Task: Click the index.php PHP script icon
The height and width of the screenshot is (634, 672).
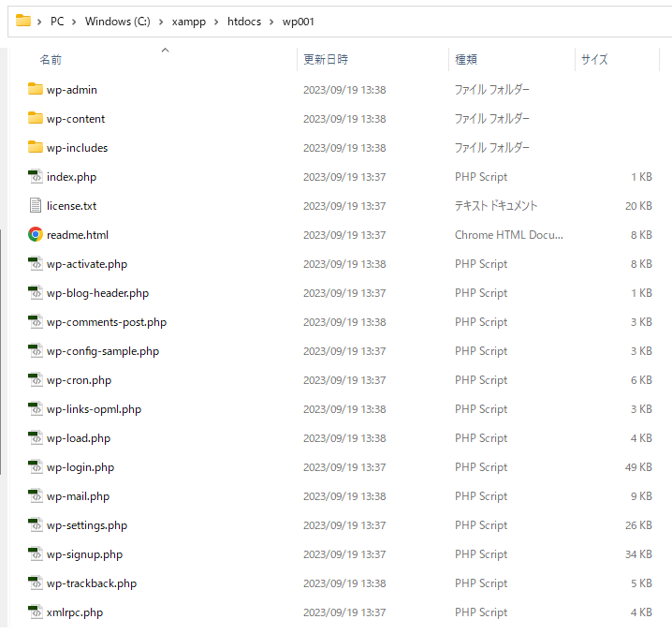Action: (36, 177)
